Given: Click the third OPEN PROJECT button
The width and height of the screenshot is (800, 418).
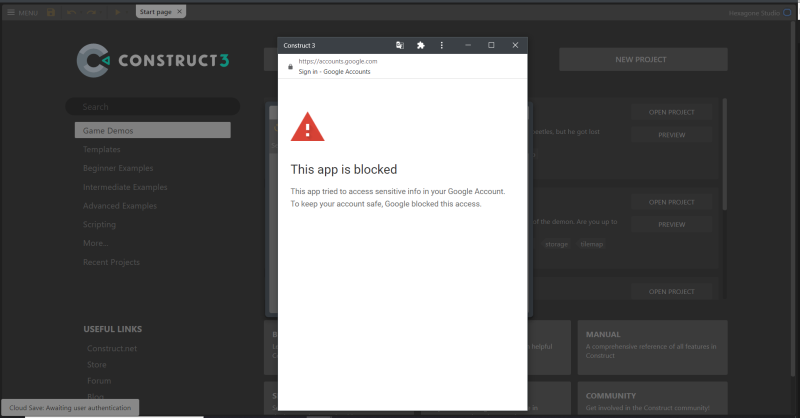Looking at the screenshot, I should pyautogui.click(x=671, y=291).
